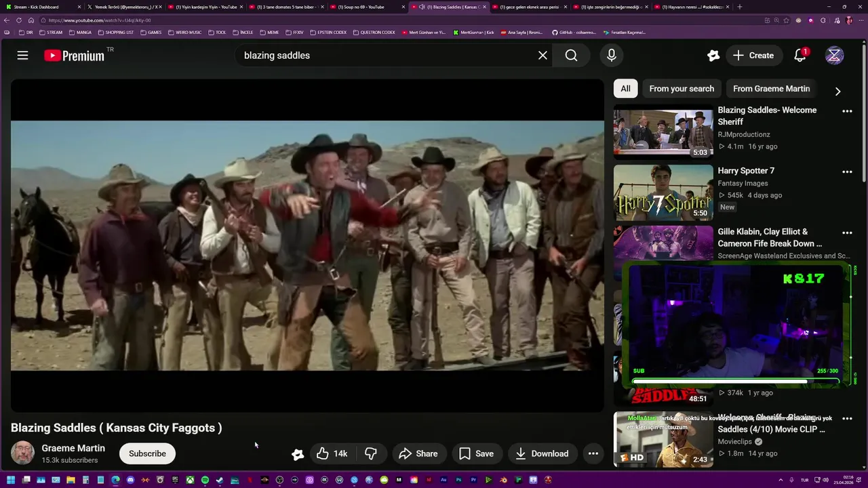Viewport: 868px width, 488px height.
Task: Open the WEIRD MUSIC bookmarks folder
Action: pos(184,33)
